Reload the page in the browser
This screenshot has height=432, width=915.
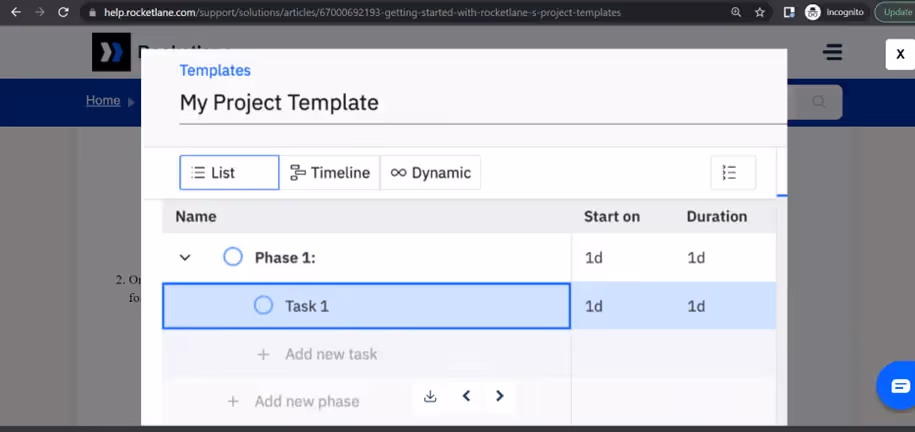coord(64,12)
